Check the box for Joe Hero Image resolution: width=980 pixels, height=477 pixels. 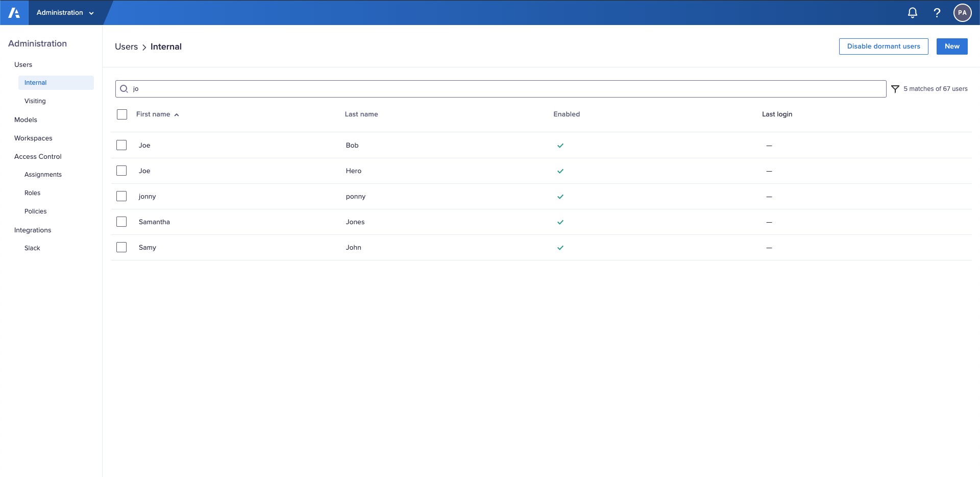tap(121, 171)
